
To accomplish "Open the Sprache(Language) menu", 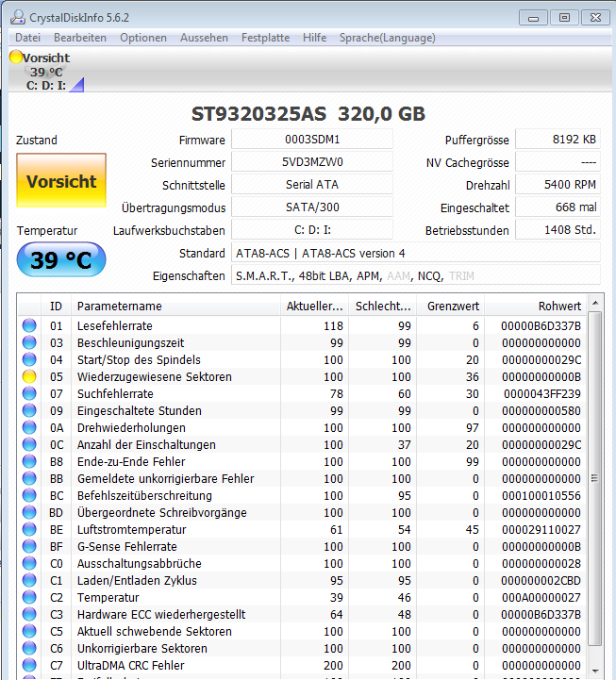I will click(x=388, y=38).
